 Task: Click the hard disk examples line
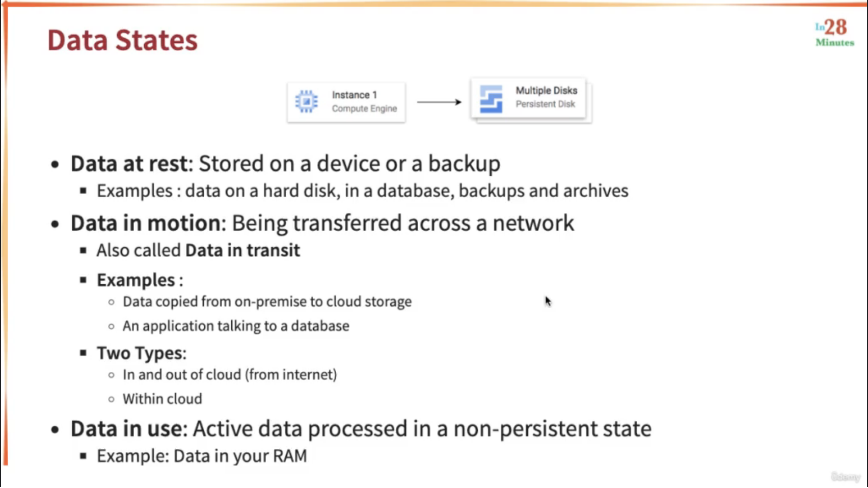pyautogui.click(x=362, y=191)
